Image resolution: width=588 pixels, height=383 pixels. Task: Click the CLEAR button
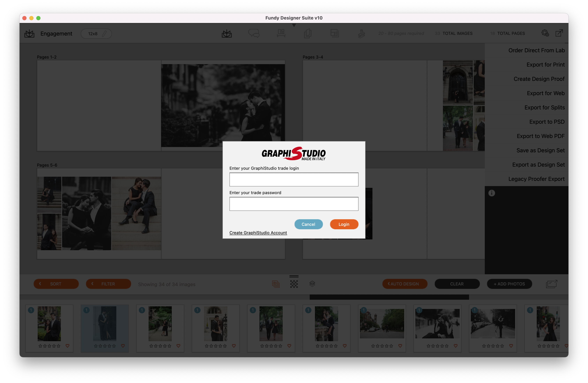pos(457,284)
